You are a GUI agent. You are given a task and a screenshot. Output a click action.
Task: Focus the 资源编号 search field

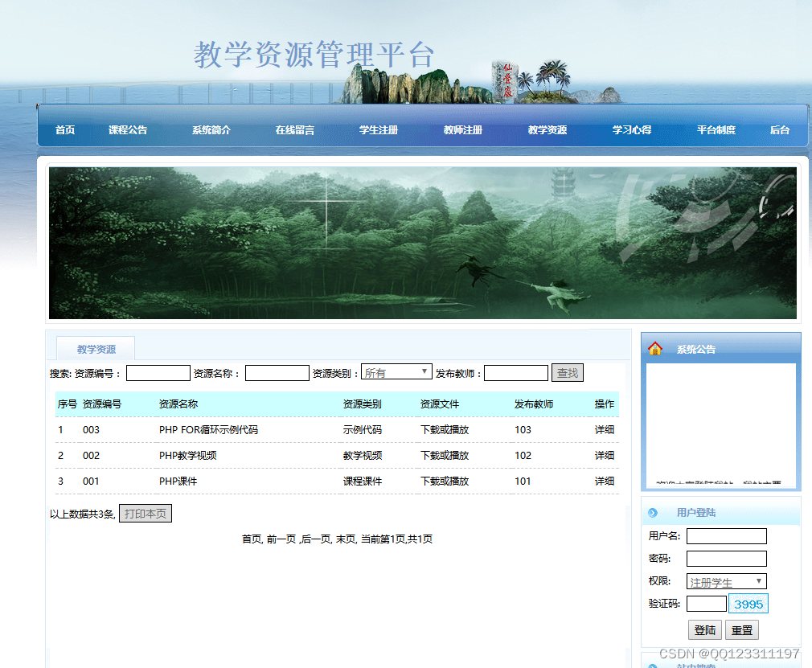click(x=158, y=373)
